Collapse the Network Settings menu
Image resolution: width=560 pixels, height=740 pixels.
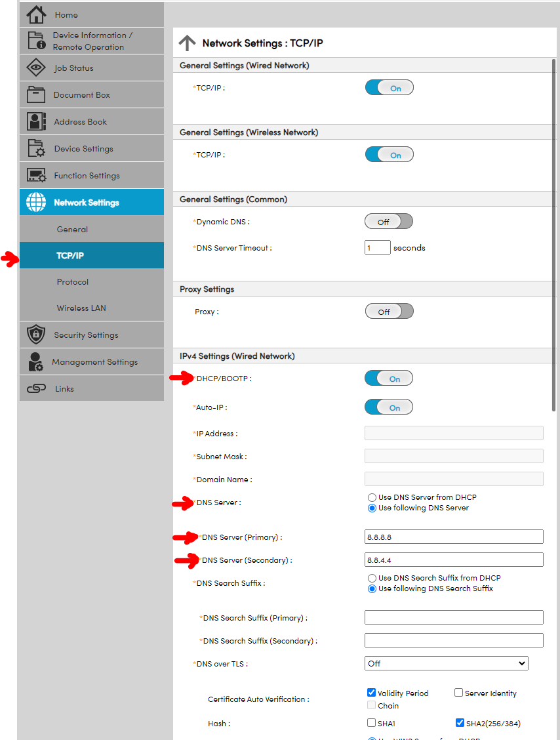pyautogui.click(x=92, y=202)
